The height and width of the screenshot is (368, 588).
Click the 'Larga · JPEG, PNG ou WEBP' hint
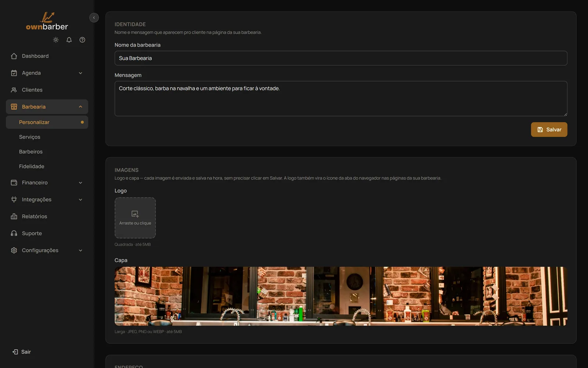click(x=148, y=332)
